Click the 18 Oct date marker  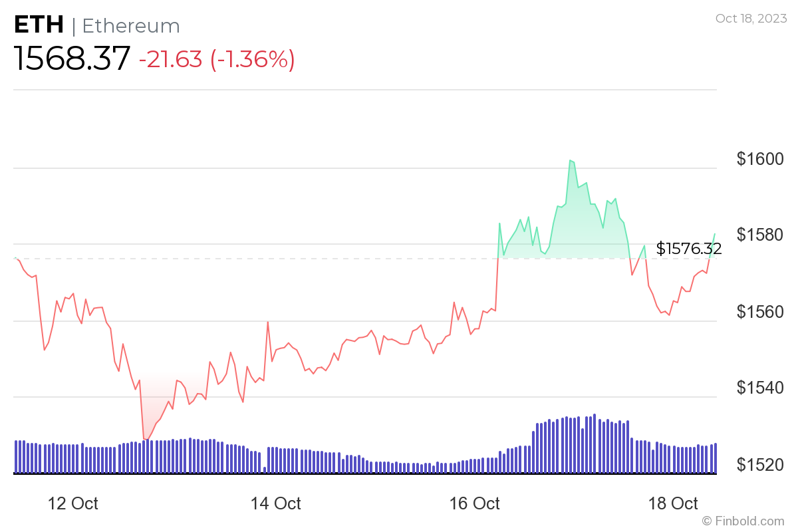[x=674, y=503]
